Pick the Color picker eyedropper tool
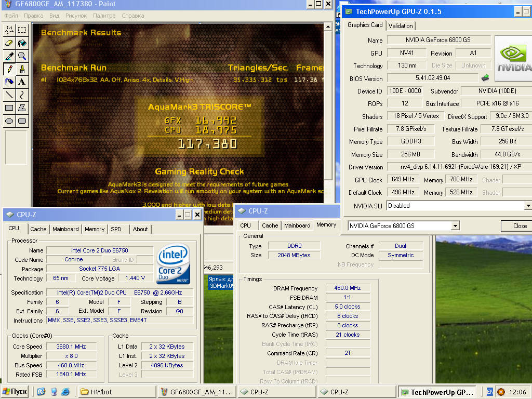The width and height of the screenshot is (532, 399). pos(9,56)
